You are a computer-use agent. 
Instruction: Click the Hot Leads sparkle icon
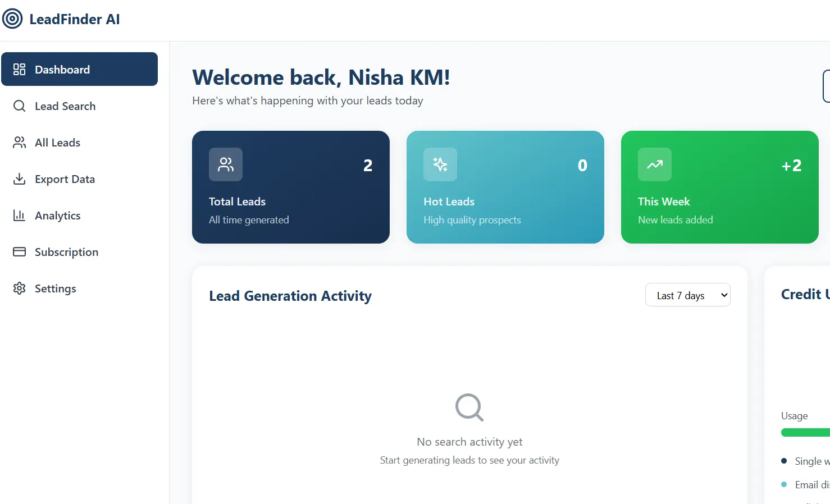pyautogui.click(x=440, y=164)
